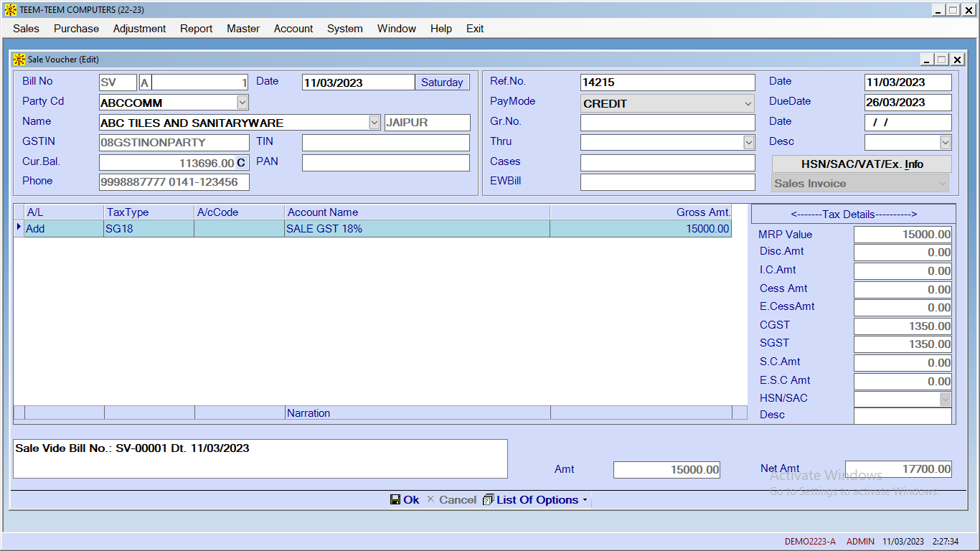Expand the HSN/SAC dropdown in Tax Details
980x551 pixels.
[x=946, y=399]
